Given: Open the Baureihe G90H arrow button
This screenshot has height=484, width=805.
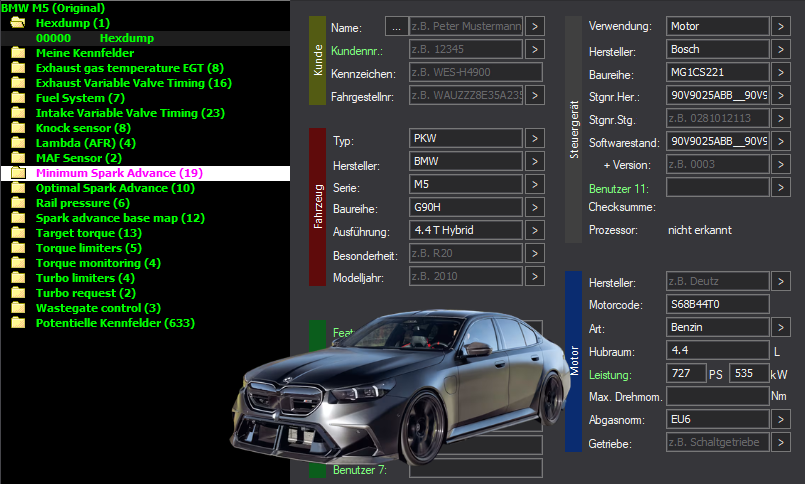Looking at the screenshot, I should 535,207.
